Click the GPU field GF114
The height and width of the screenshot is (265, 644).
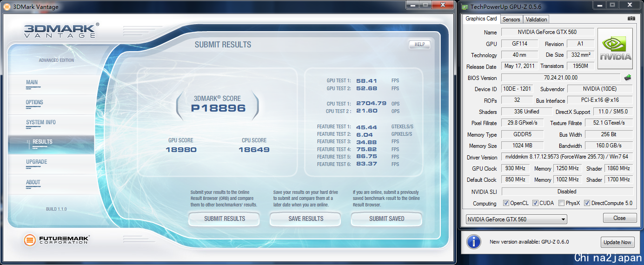519,44
